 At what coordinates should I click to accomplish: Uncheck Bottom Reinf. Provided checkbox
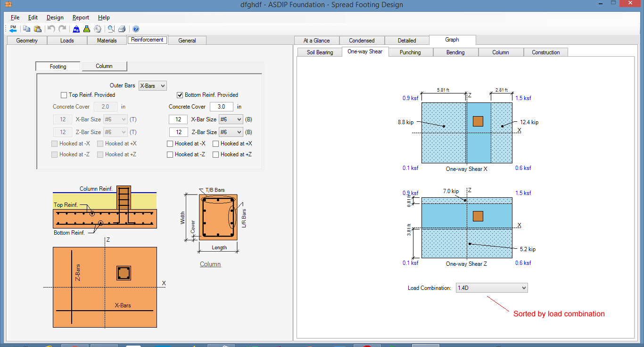180,95
